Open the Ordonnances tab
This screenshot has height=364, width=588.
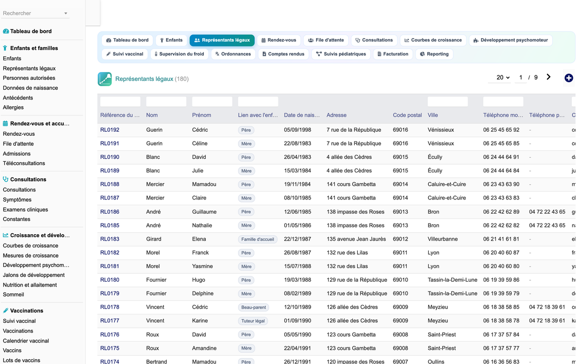point(233,54)
